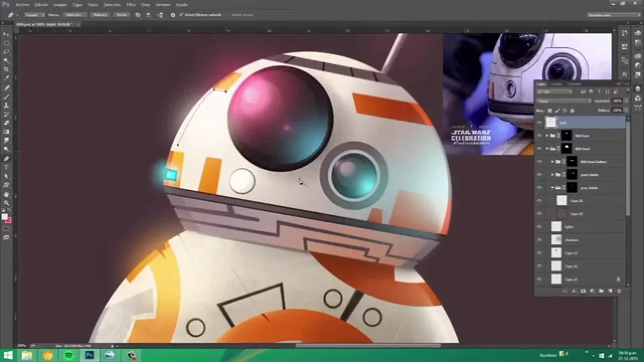The image size is (644, 362).
Task: Collapse the gray details group
Action: click(x=552, y=188)
